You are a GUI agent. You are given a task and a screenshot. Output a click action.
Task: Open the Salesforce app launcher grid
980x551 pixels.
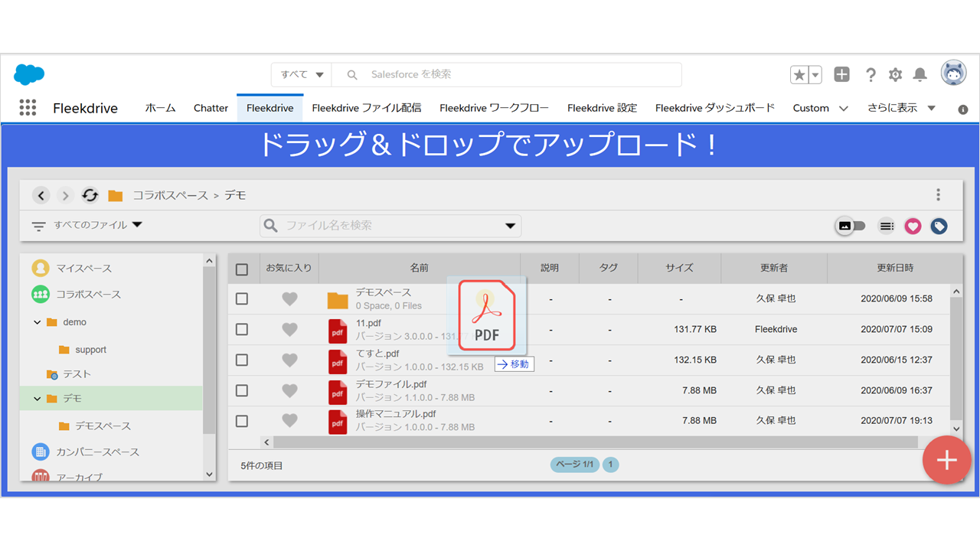pyautogui.click(x=28, y=108)
